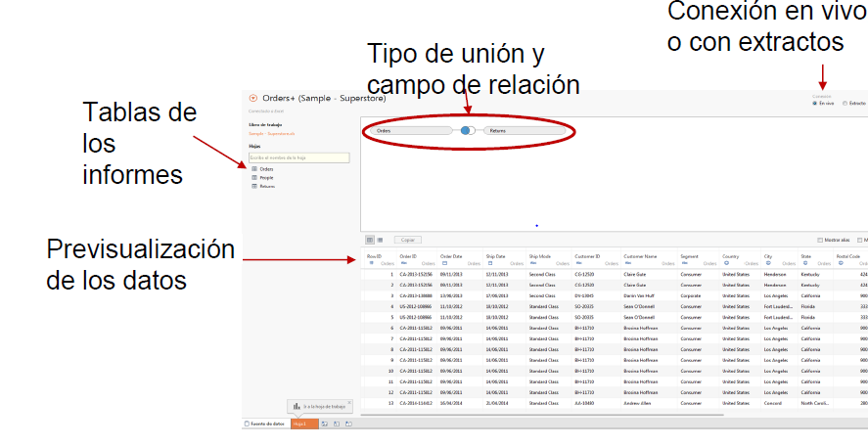This screenshot has width=868, height=447.
Task: Change Order Date column data type icon
Action: pyautogui.click(x=444, y=263)
